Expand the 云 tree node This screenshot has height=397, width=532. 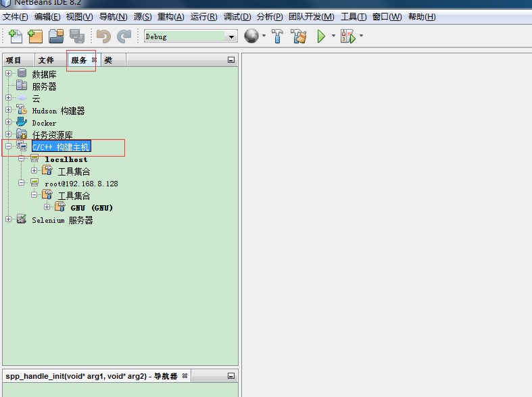tap(9, 97)
